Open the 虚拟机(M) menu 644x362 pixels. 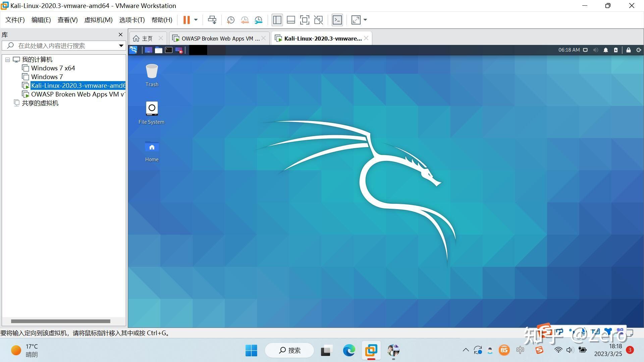point(98,20)
